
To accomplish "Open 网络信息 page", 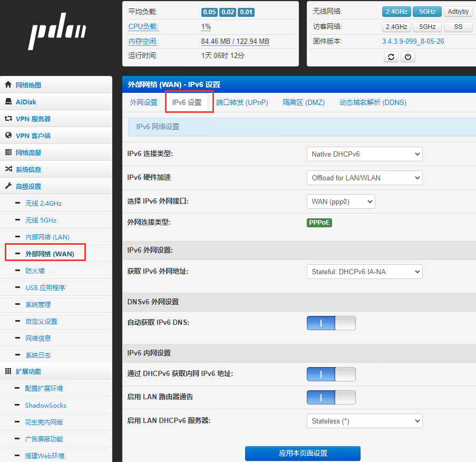I will pos(38,338).
